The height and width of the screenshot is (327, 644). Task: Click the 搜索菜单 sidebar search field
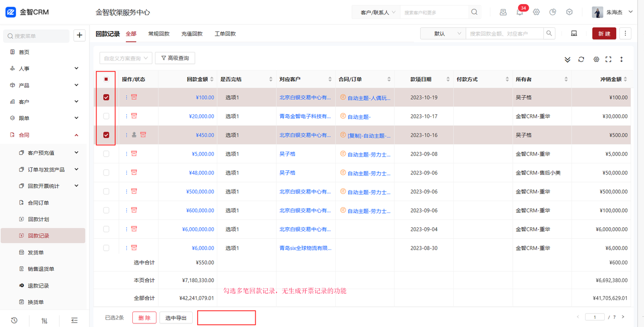click(36, 36)
